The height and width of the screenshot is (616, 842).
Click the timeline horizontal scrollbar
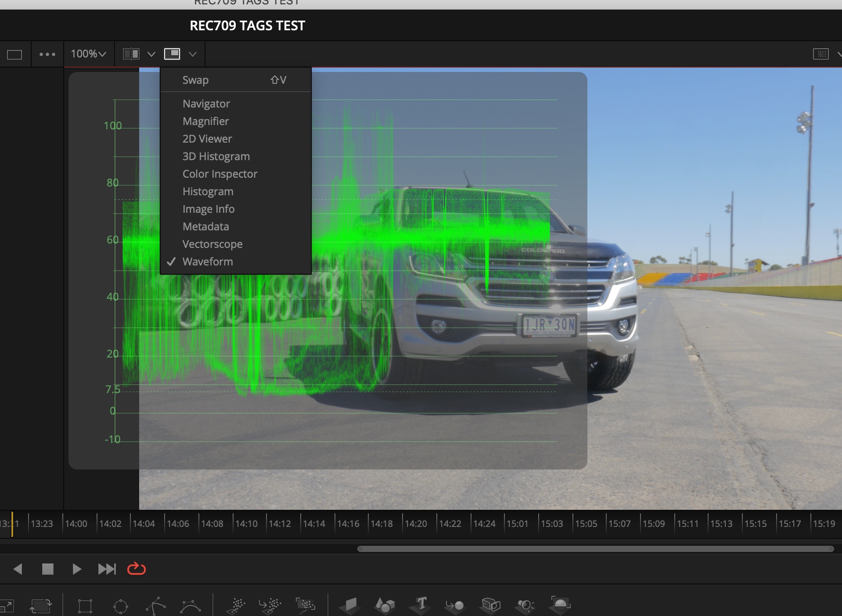tap(595, 549)
